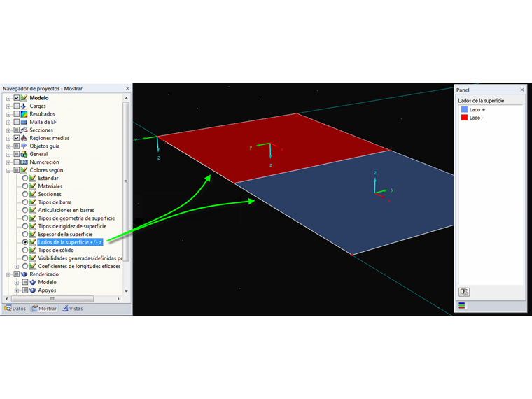This screenshot has width=532, height=399.
Task: Collapse the Renderizado tree node
Action: click(x=8, y=274)
